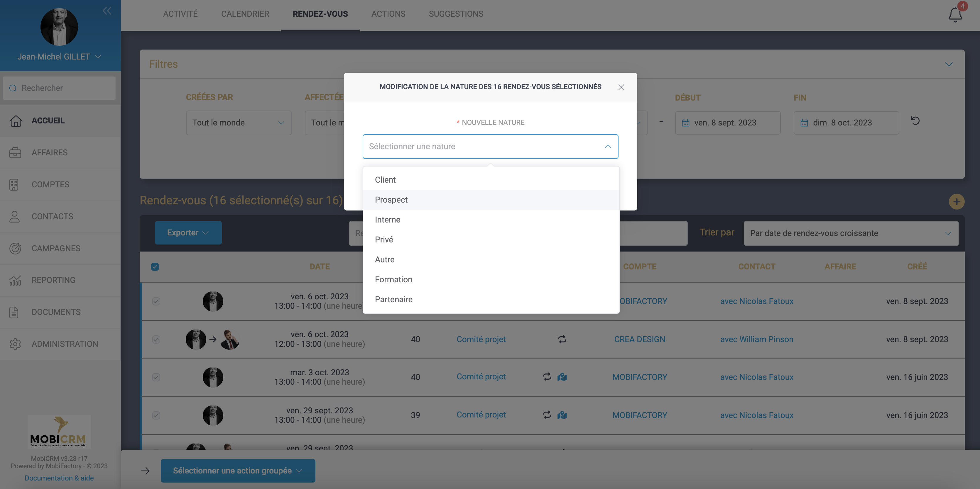The image size is (980, 489).
Task: Uncheck the CREA DESIGN row checkbox
Action: click(x=156, y=339)
